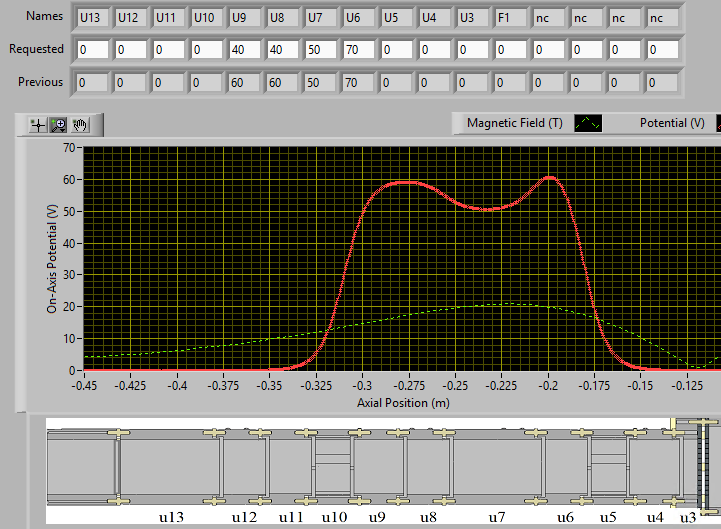The height and width of the screenshot is (529, 721).
Task: Select the U6 name field
Action: coord(359,18)
